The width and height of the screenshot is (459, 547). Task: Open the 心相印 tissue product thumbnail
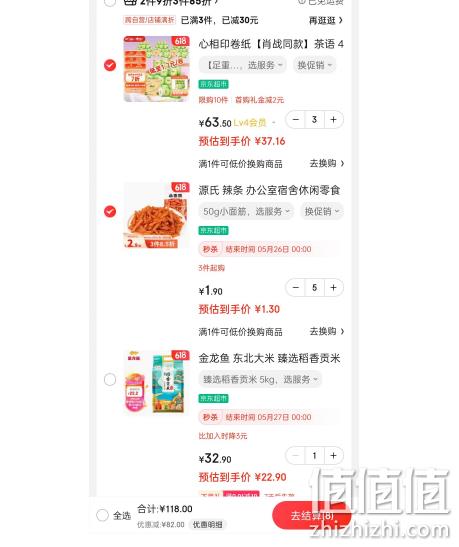157,69
